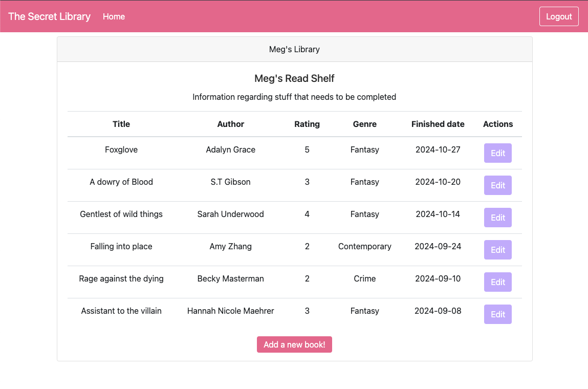The image size is (588, 389).
Task: Click Edit for Rage against the dying
Action: coord(497,282)
